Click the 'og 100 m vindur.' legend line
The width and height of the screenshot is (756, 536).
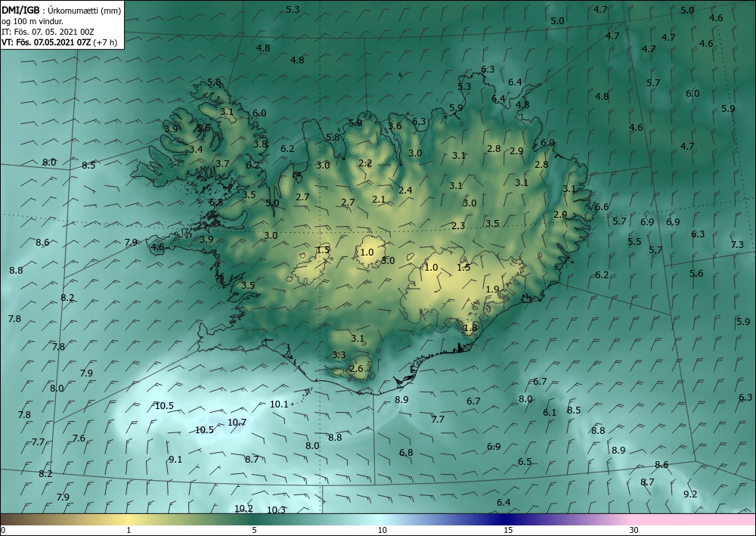click(33, 21)
